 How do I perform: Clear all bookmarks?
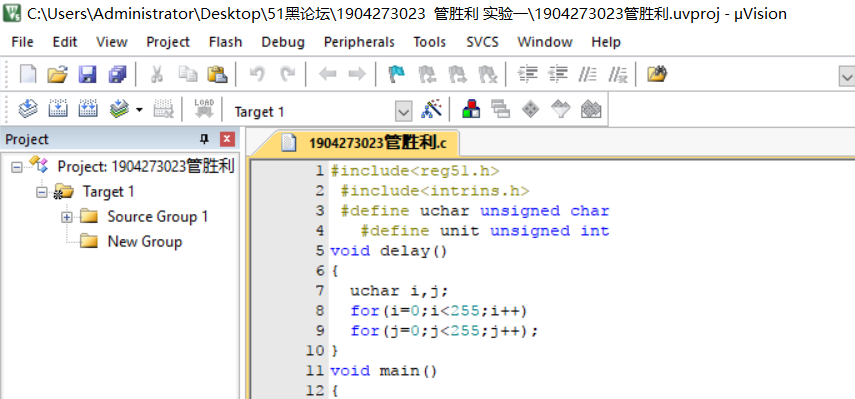(487, 74)
